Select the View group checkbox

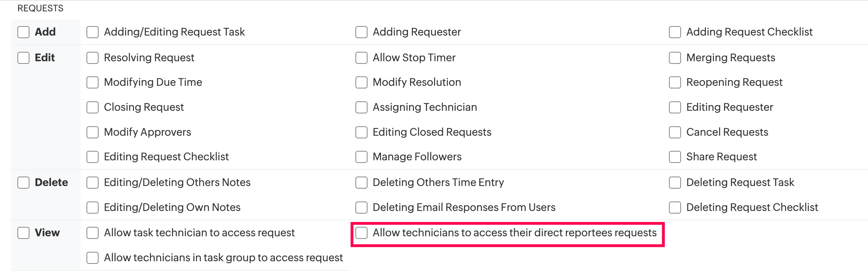coord(23,233)
